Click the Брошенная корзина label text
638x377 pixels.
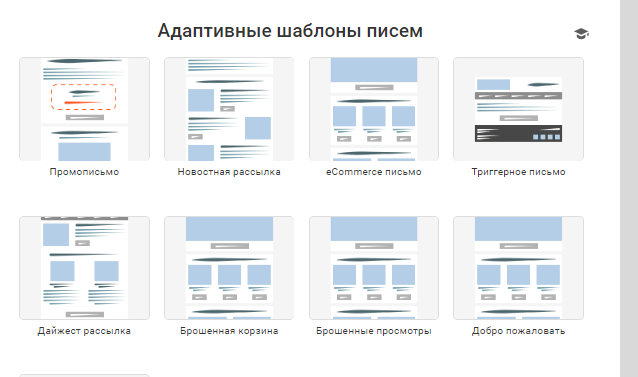[229, 331]
